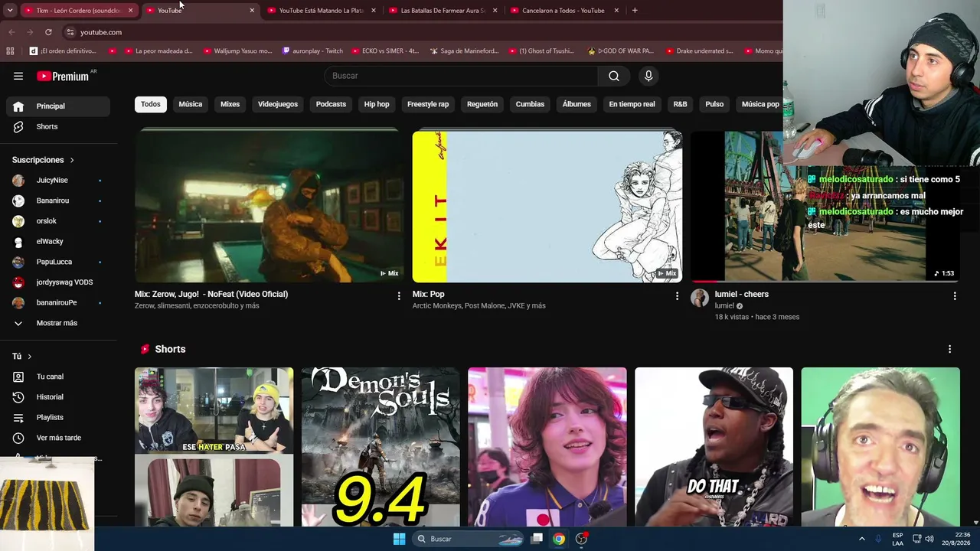Viewport: 980px width, 551px height.
Task: Select the Todos filter chip
Action: (x=151, y=104)
